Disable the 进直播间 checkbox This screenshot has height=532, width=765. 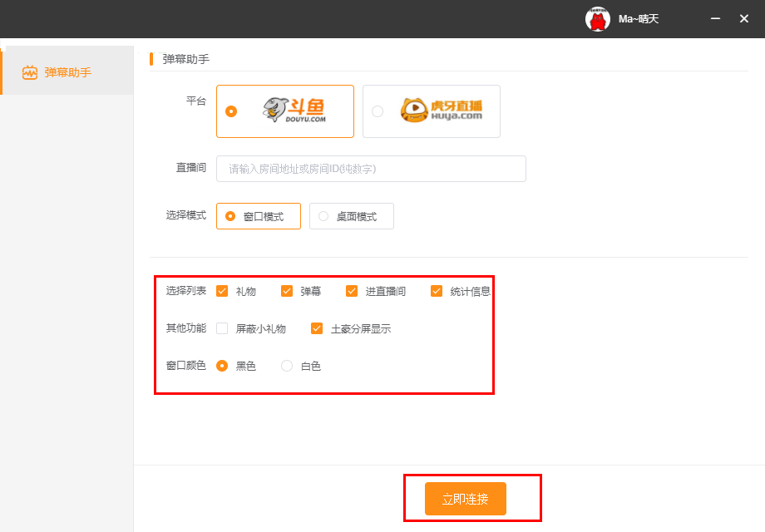(352, 291)
